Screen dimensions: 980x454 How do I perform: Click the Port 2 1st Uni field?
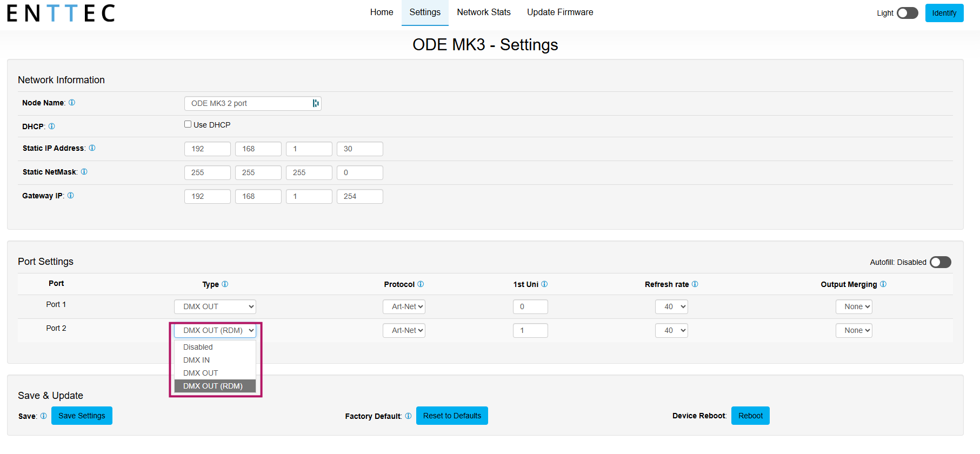tap(530, 330)
